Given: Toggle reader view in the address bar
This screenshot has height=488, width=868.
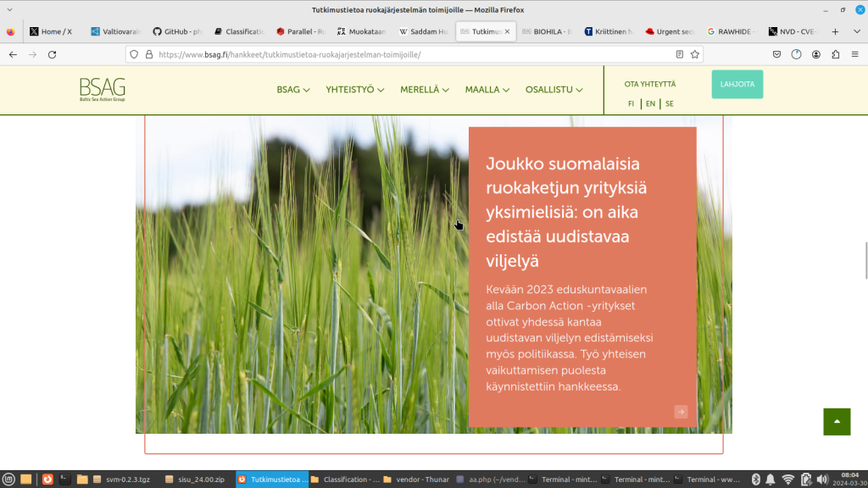Looking at the screenshot, I should point(680,54).
